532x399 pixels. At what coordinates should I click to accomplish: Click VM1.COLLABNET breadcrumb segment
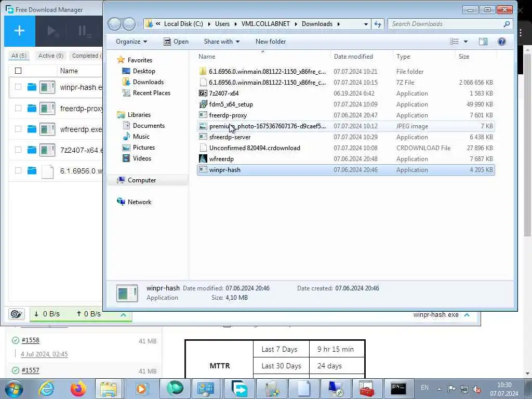265,24
